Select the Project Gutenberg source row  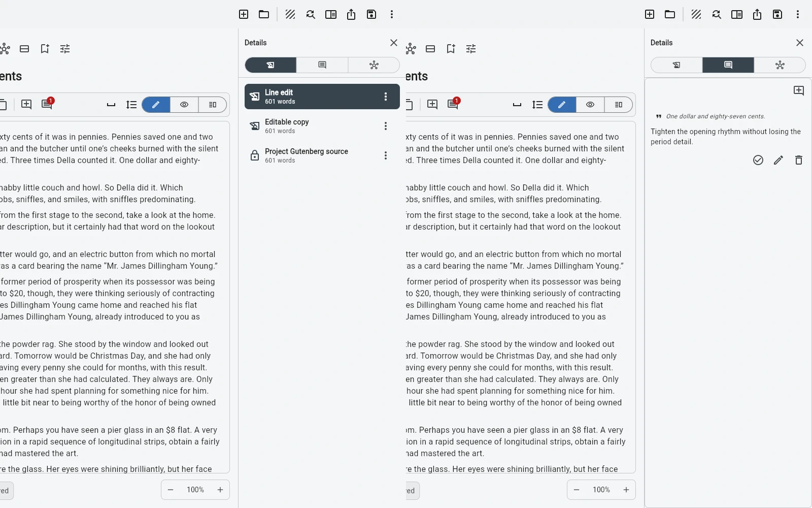click(322, 155)
